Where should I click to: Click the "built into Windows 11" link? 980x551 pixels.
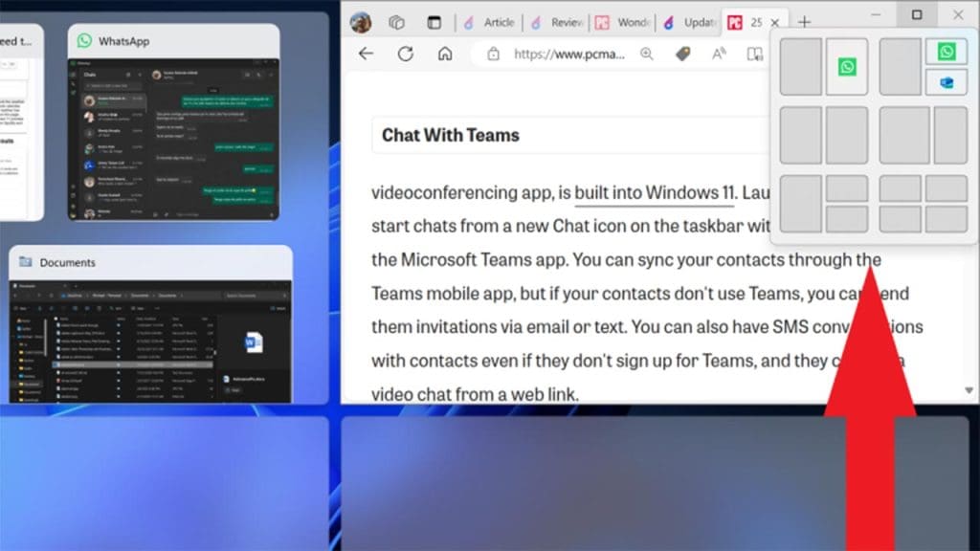pos(654,192)
